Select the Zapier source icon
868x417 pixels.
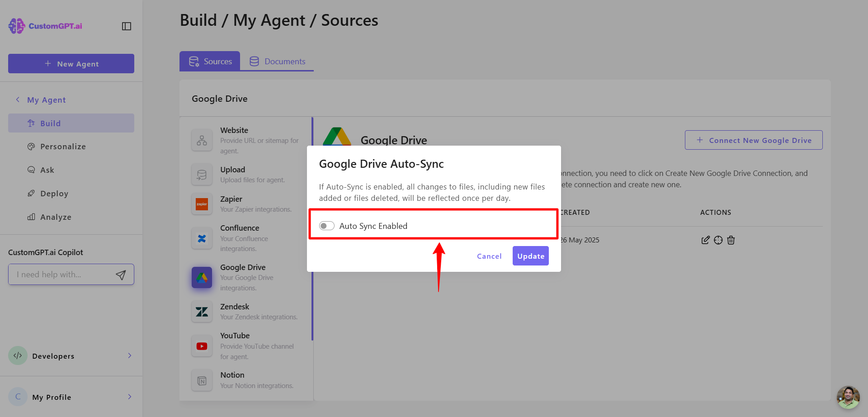[x=202, y=204]
